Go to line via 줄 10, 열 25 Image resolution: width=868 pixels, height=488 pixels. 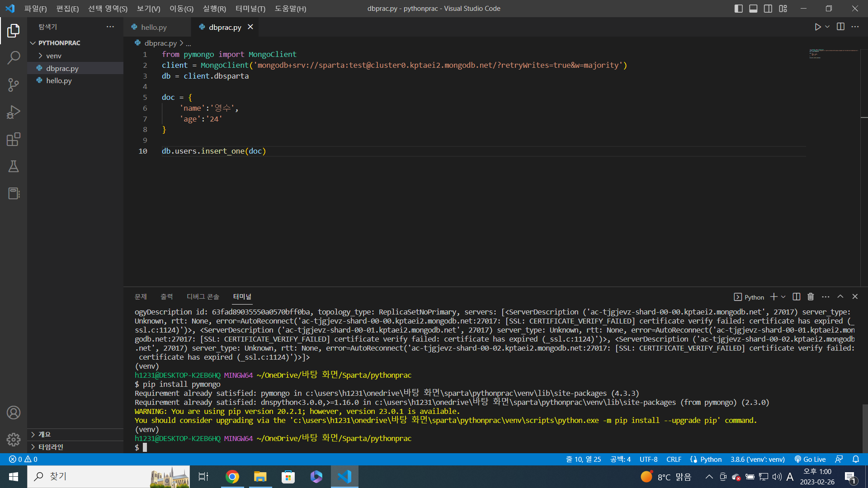coord(583,459)
